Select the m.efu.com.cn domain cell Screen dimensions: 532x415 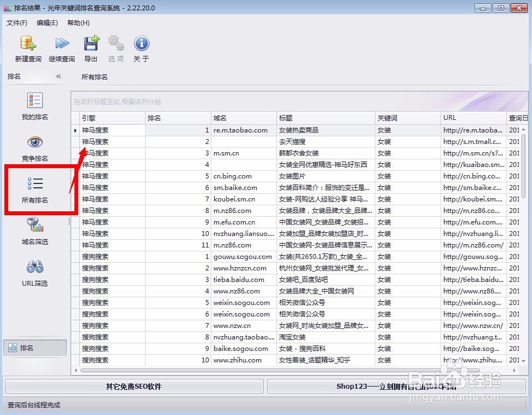[x=244, y=222]
